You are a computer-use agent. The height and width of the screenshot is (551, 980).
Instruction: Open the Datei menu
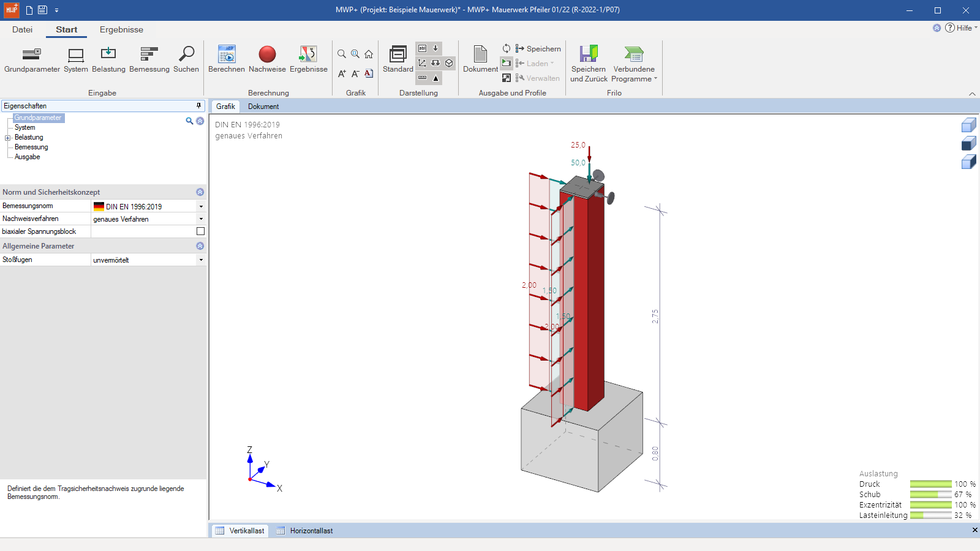tap(23, 29)
